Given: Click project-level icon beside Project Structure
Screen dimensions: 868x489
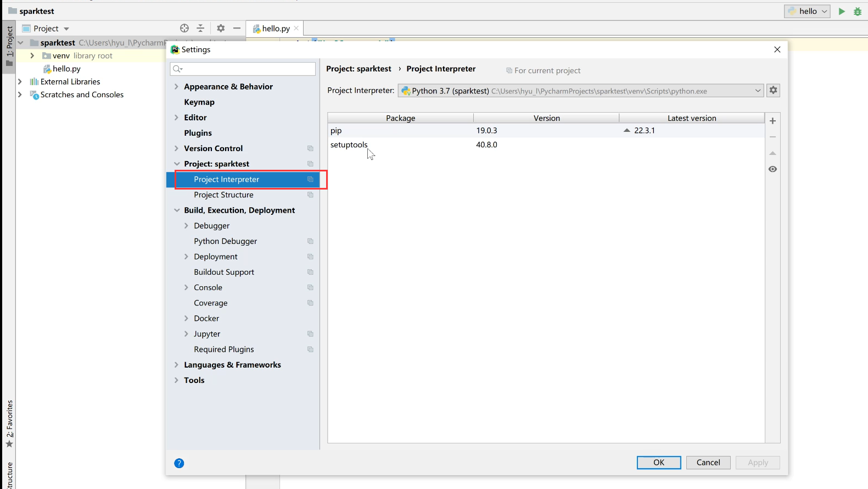Looking at the screenshot, I should tap(310, 195).
